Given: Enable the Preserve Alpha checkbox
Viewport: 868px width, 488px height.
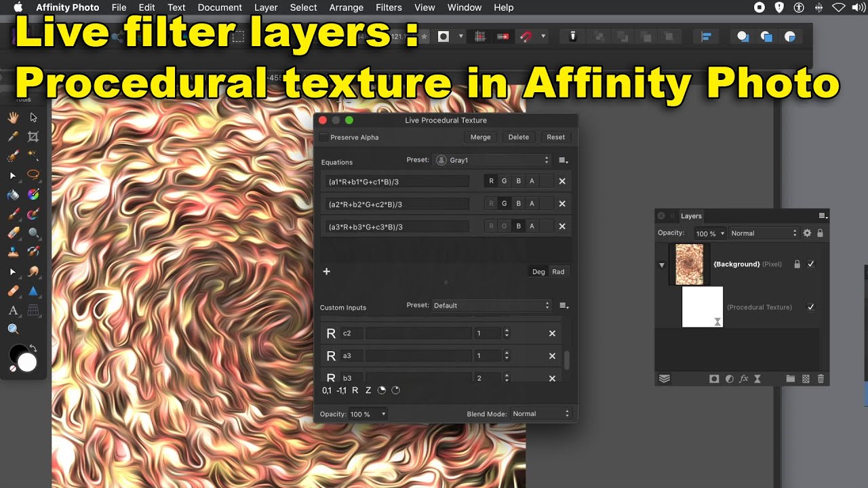Looking at the screenshot, I should point(323,137).
